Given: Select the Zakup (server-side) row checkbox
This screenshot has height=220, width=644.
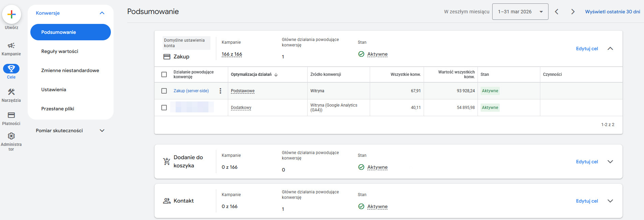Looking at the screenshot, I should coord(164,91).
